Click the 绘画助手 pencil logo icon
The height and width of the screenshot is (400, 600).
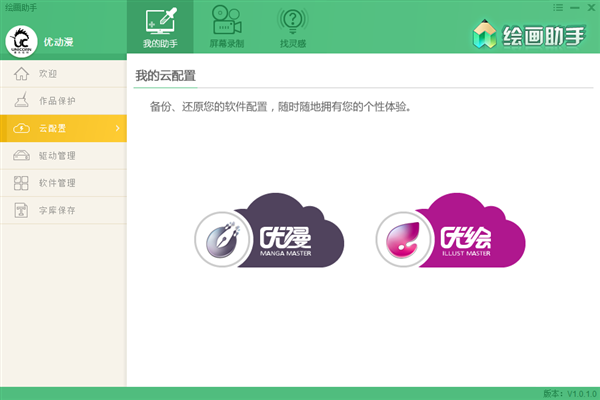coord(484,34)
